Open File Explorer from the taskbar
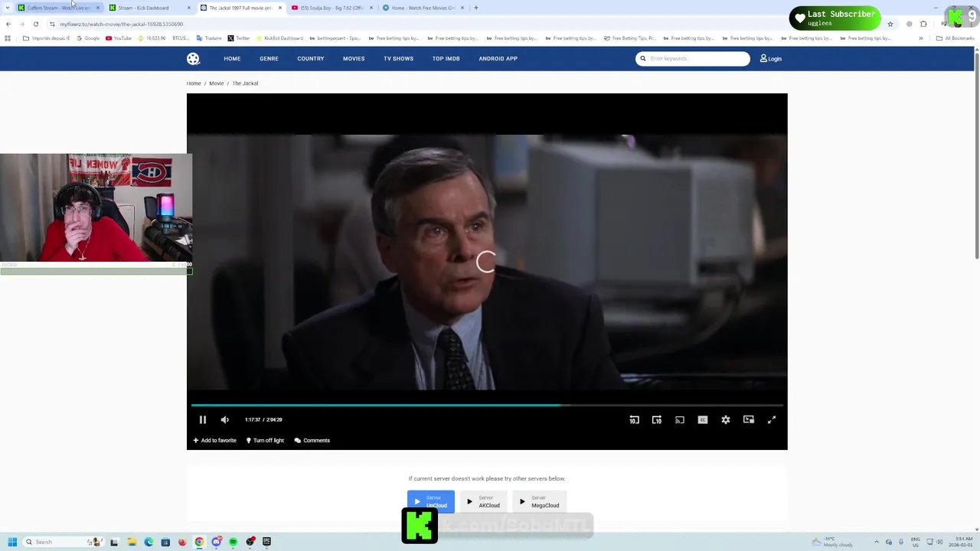This screenshot has width=980, height=551. tap(132, 542)
